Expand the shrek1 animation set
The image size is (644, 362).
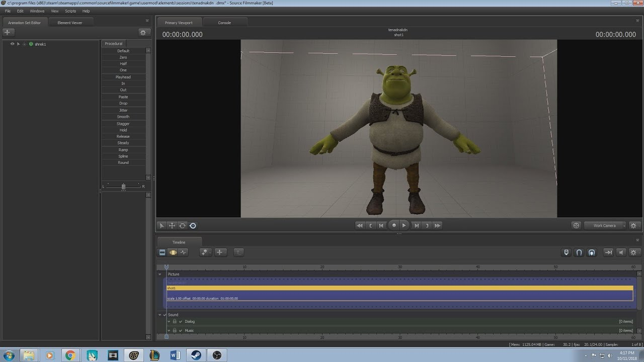pyautogui.click(x=19, y=44)
